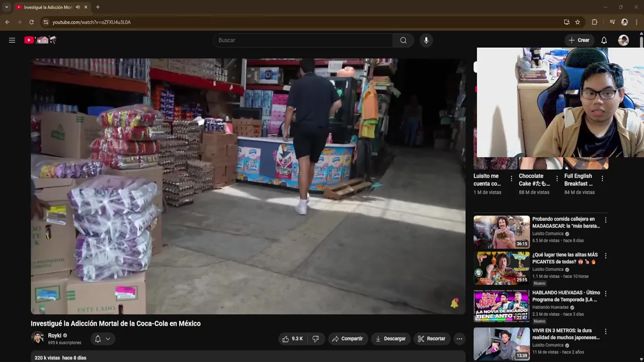Select the Investigué la Adicción browser tab

point(48,8)
